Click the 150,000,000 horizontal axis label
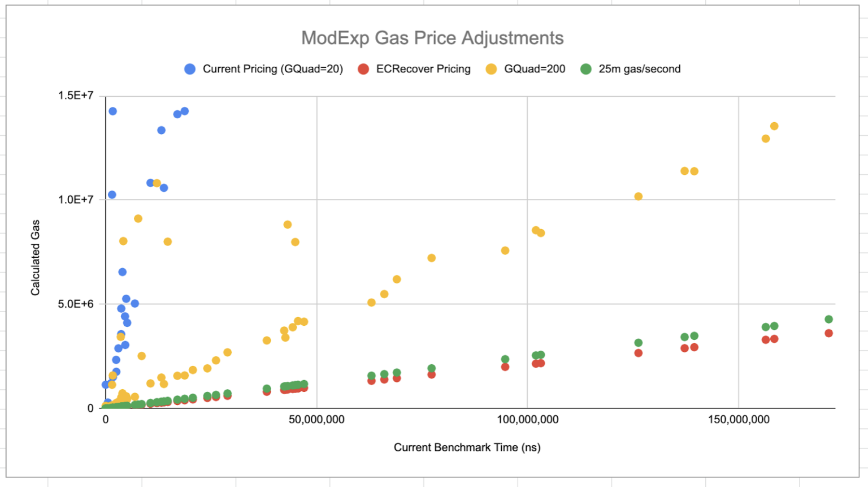 pyautogui.click(x=739, y=420)
